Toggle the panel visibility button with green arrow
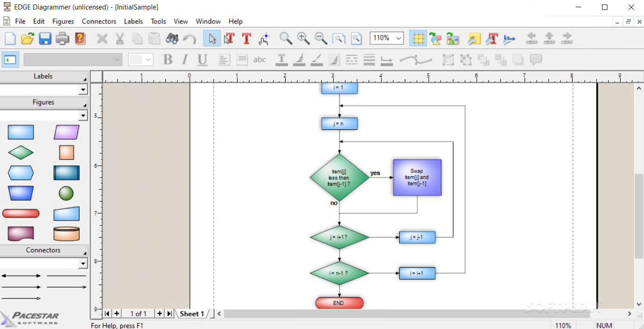The width and height of the screenshot is (644, 329). 10,59
